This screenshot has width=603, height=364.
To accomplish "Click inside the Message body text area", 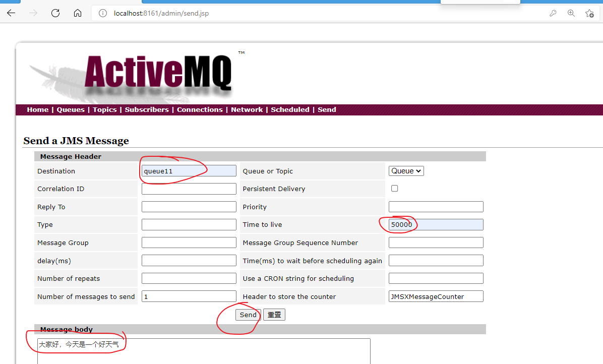I will point(204,351).
